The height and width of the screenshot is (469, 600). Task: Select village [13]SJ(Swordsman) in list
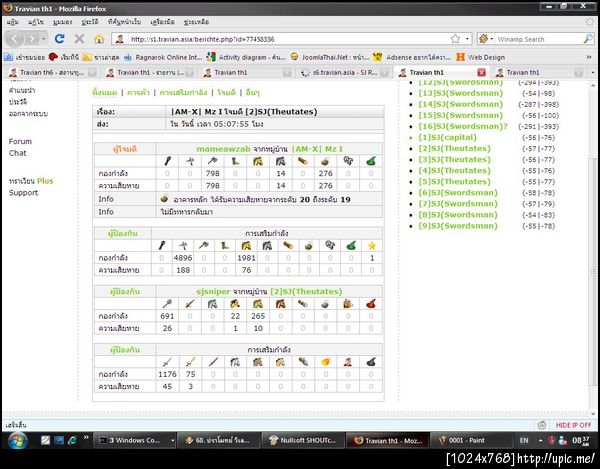coord(460,93)
